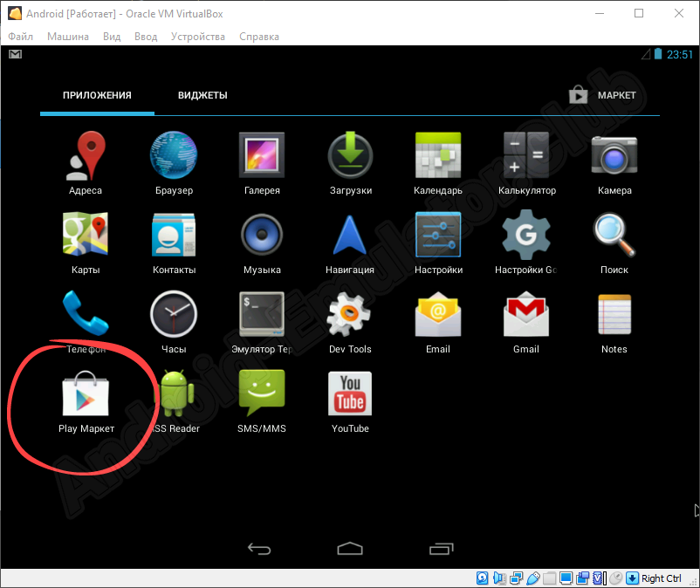Viewport: 700px width, 588px height.
Task: Switch to the ПРИЛОЖЕНИЯ tab
Action: coord(97,95)
